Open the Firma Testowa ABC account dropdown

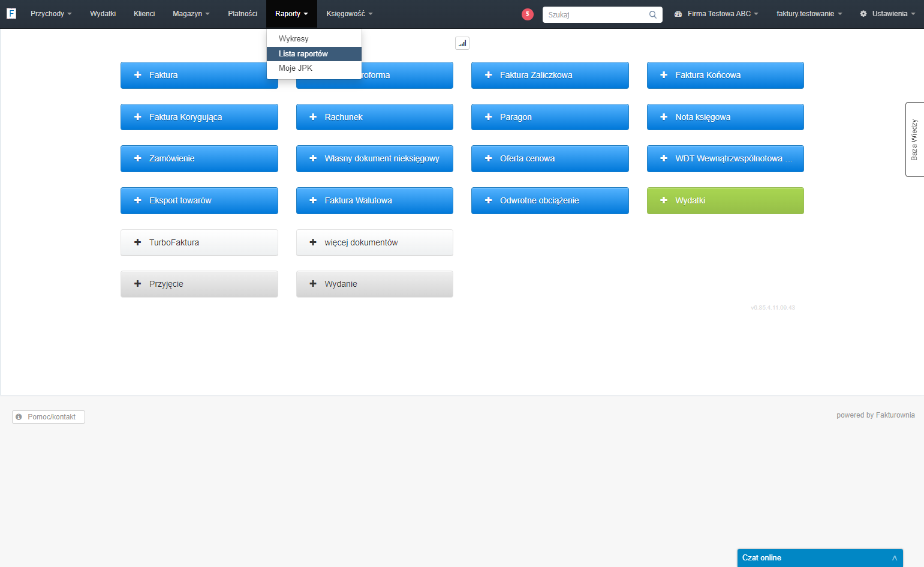(x=717, y=14)
